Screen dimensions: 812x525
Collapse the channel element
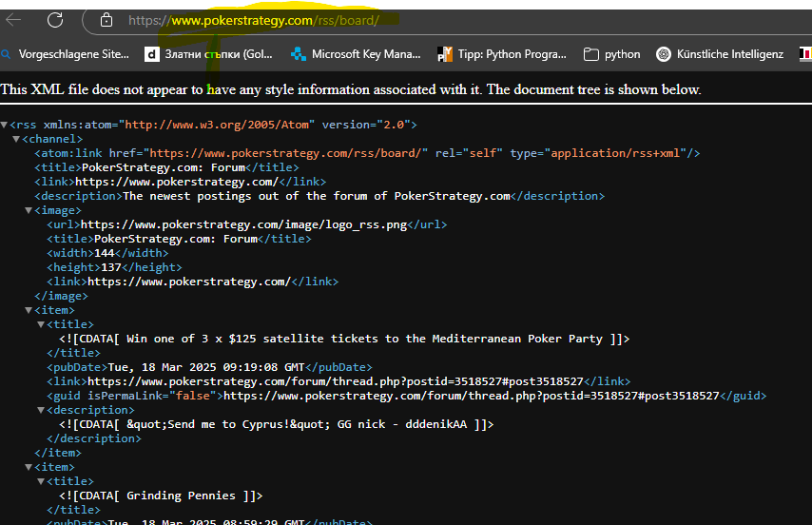16,139
